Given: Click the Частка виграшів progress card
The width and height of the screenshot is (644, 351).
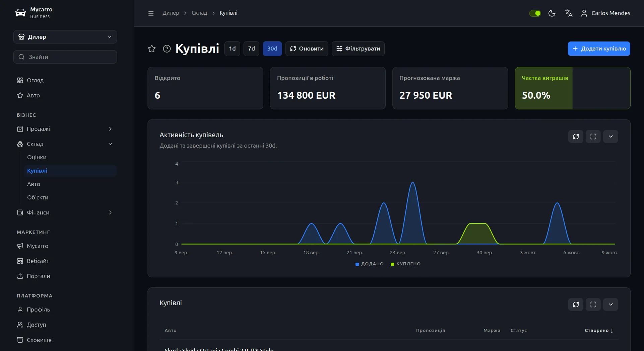Looking at the screenshot, I should [x=572, y=88].
